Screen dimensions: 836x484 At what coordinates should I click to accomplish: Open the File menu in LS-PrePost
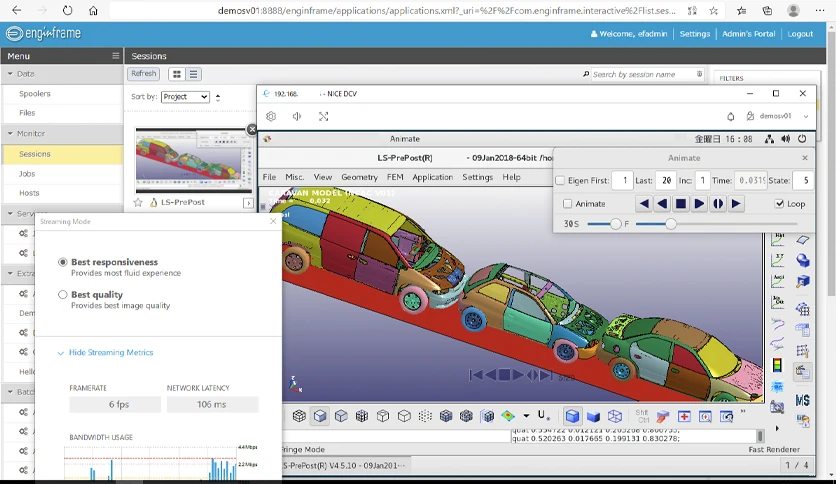pyautogui.click(x=269, y=177)
